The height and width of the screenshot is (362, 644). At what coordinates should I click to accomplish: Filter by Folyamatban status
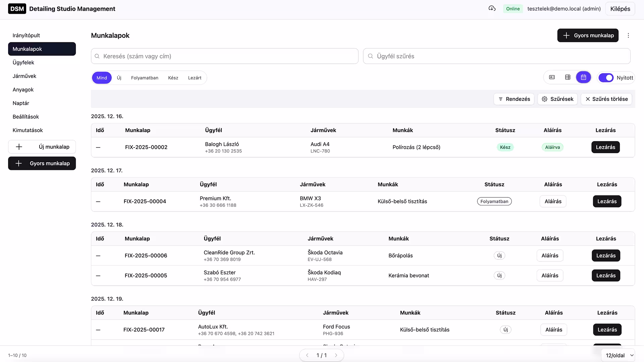coord(145,78)
